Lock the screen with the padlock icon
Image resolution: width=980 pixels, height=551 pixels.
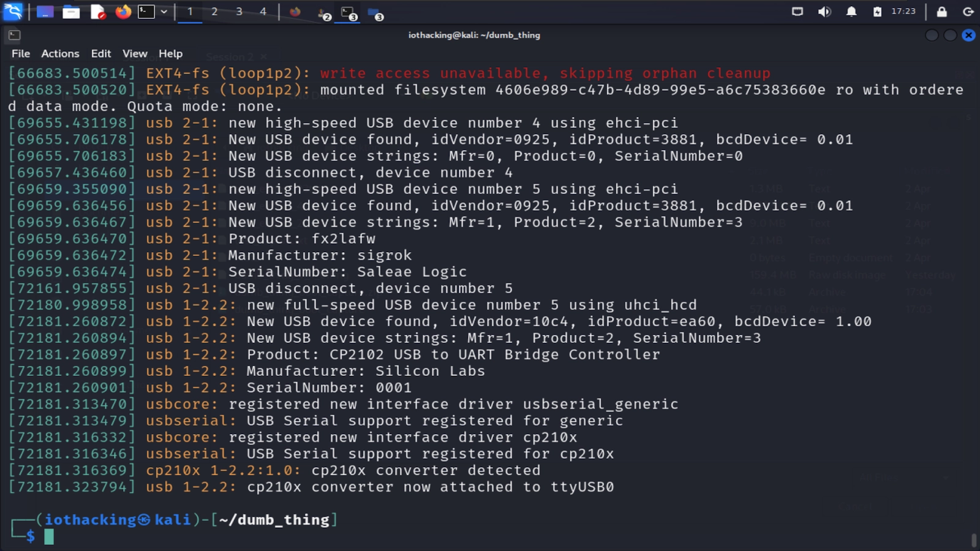(x=942, y=12)
